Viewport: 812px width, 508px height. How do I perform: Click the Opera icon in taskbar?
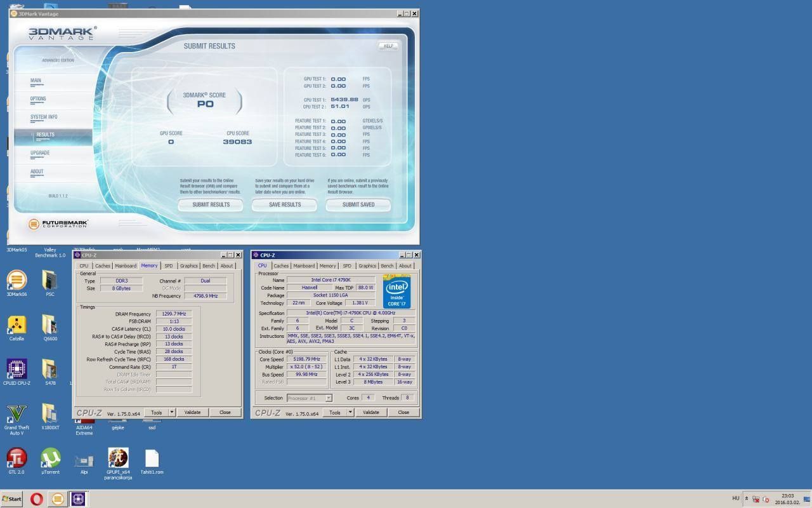click(x=37, y=499)
